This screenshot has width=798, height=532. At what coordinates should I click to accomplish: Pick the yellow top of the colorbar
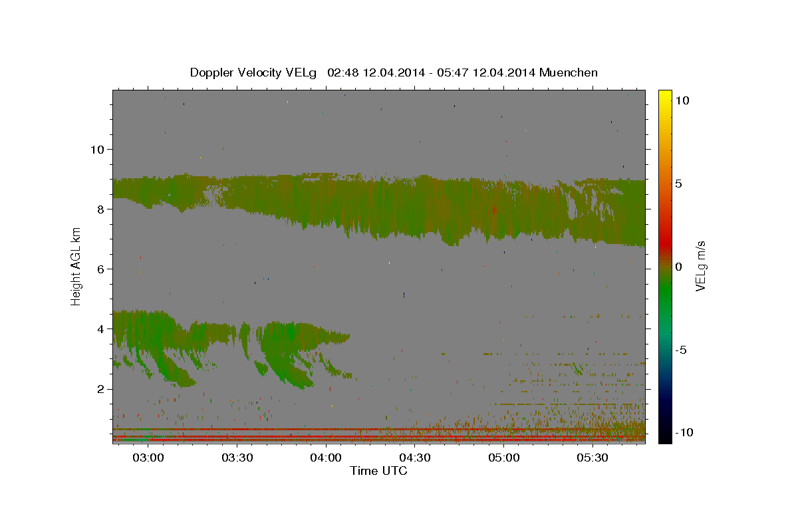coord(664,96)
